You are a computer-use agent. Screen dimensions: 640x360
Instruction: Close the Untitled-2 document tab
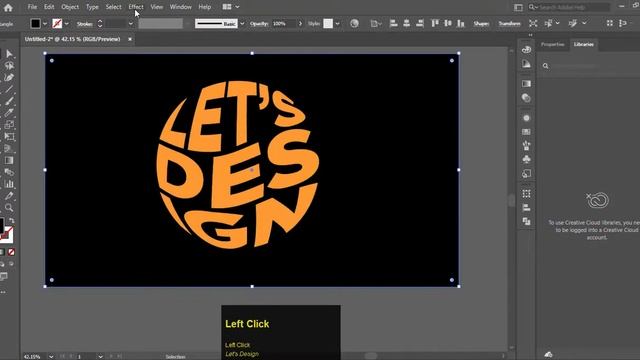pyautogui.click(x=130, y=39)
